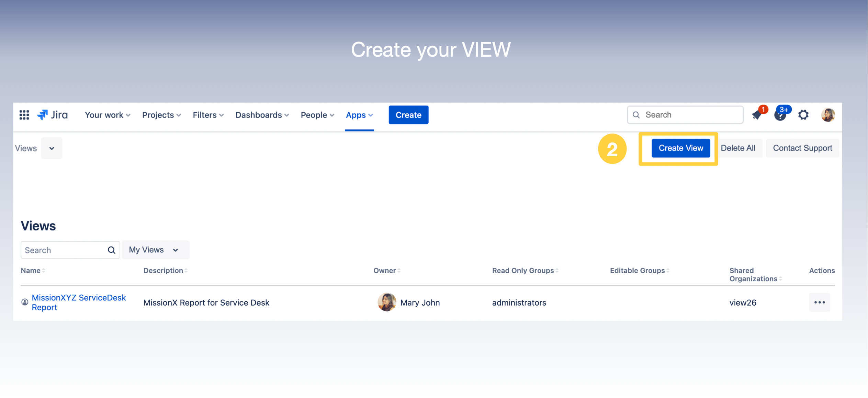Open the MissionXYZ ServiceDesk Report link
The image size is (868, 398).
(x=79, y=302)
